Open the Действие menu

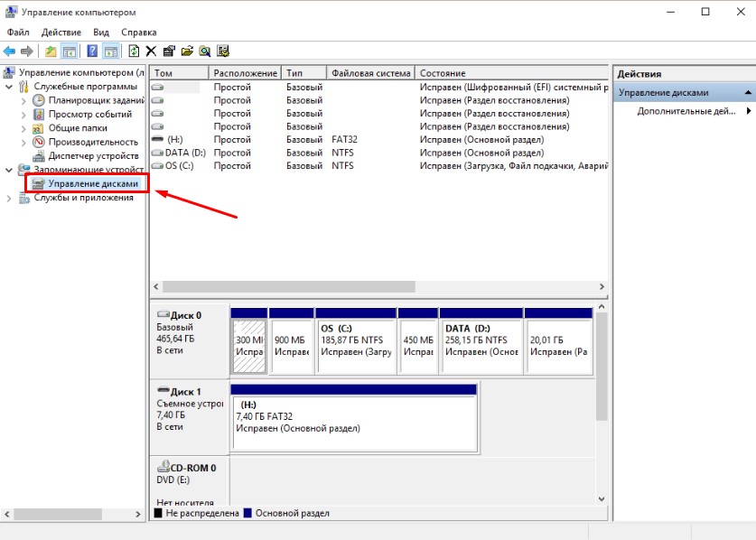61,33
